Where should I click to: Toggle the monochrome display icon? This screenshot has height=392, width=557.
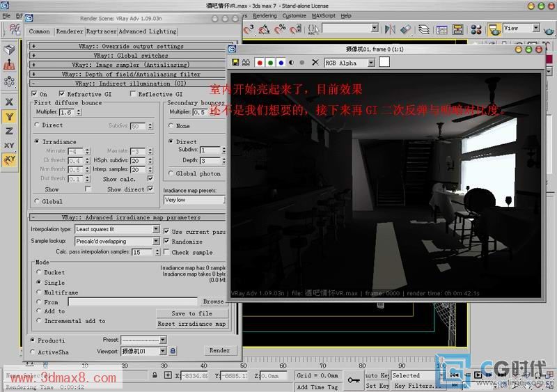302,63
